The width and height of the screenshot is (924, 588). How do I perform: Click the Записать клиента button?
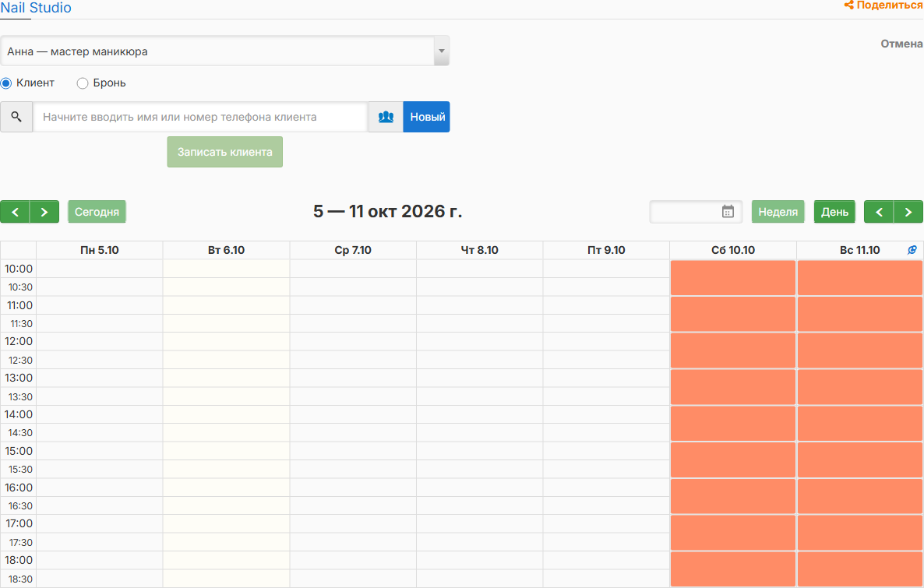224,152
